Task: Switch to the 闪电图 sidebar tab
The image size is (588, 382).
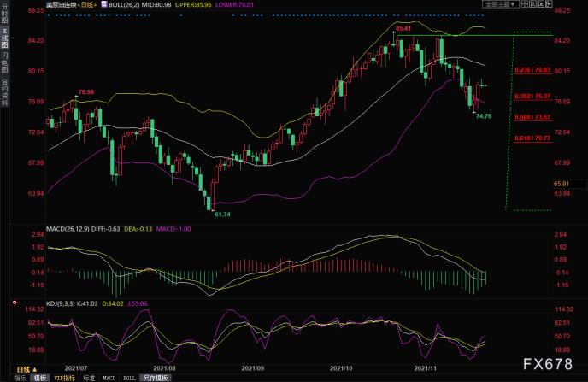Action: (x=4, y=62)
